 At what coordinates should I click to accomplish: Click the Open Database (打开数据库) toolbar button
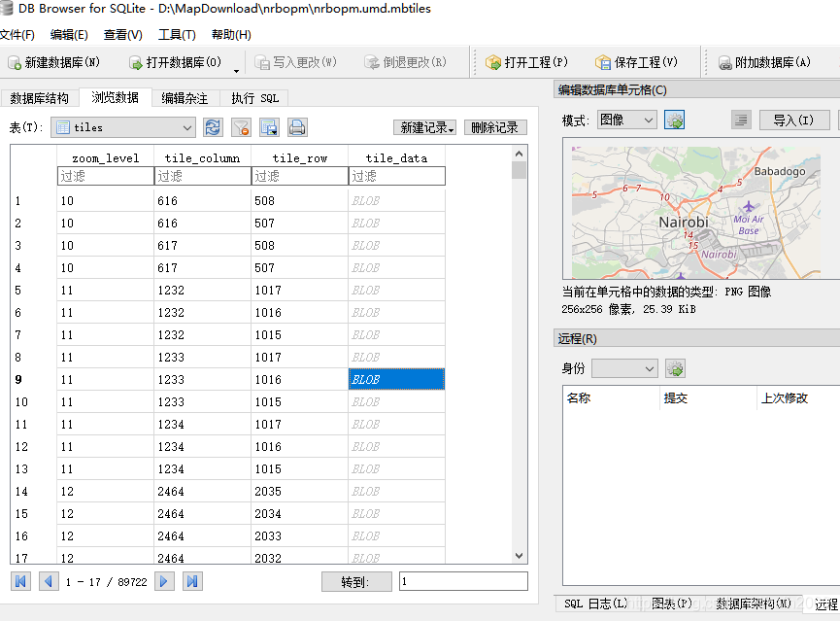[175, 63]
